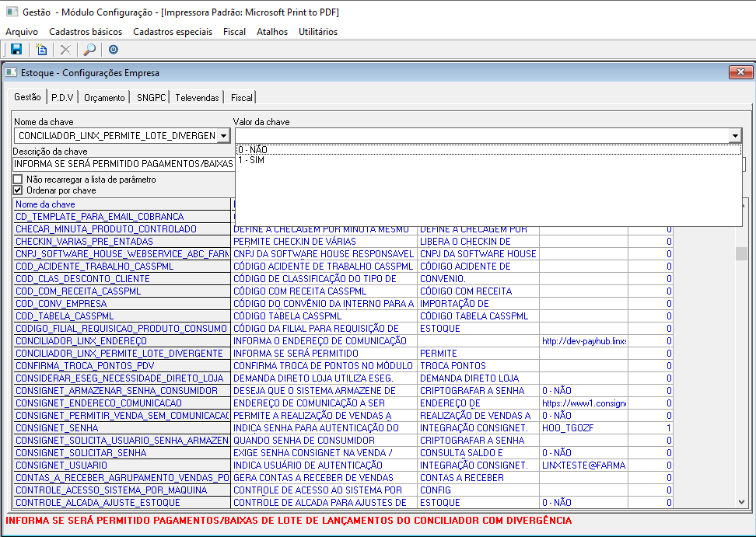
Task: Close the Estoque Configurações Empresa window
Action: 740,72
